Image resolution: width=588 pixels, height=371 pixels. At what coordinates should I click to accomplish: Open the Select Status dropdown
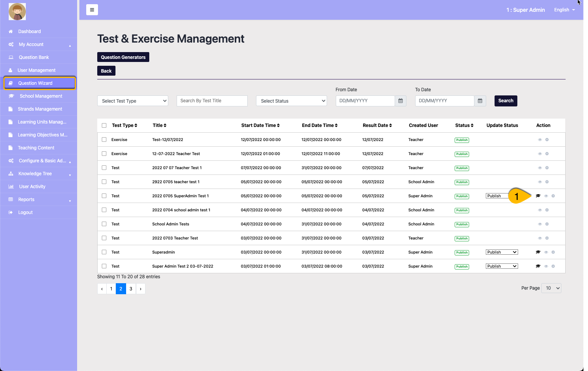pos(291,101)
